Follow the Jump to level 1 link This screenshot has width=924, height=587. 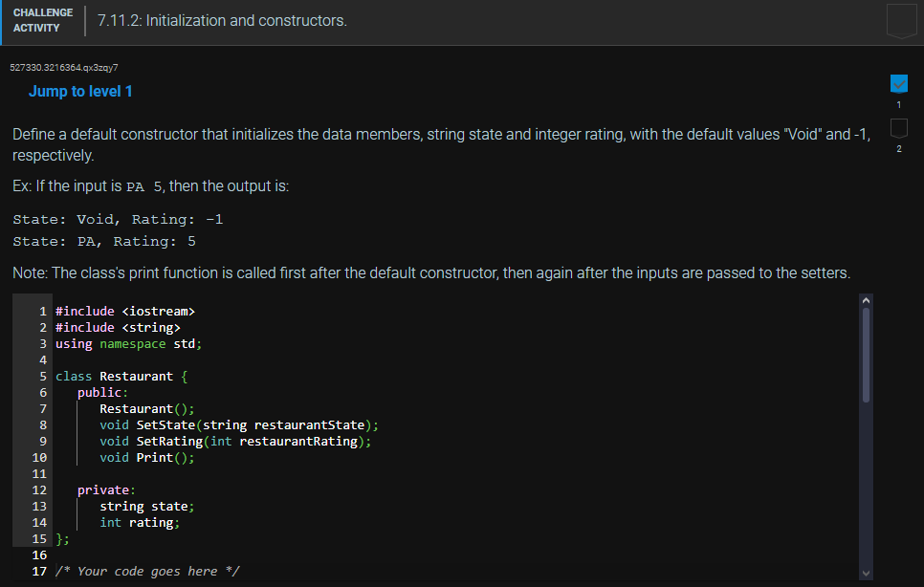click(80, 91)
